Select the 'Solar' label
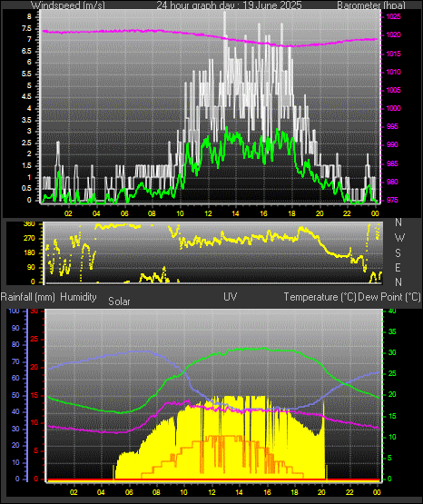Viewport: 423px width, 504px height. (x=119, y=301)
